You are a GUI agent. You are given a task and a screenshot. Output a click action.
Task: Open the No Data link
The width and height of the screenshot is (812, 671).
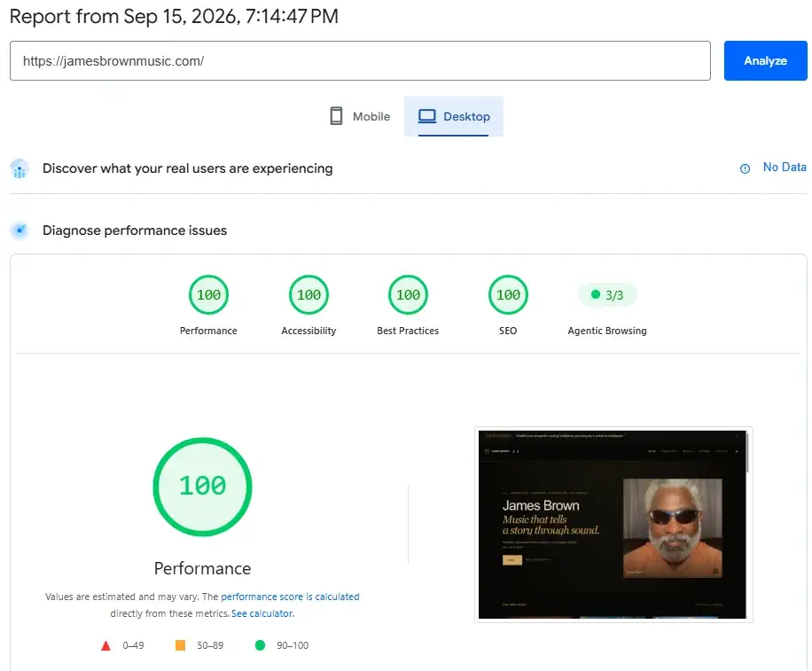pyautogui.click(x=785, y=168)
